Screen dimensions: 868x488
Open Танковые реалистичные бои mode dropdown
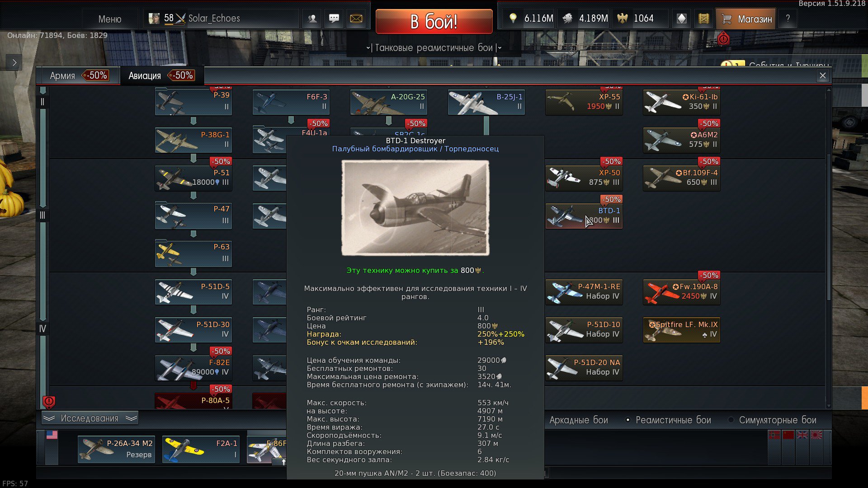[434, 48]
